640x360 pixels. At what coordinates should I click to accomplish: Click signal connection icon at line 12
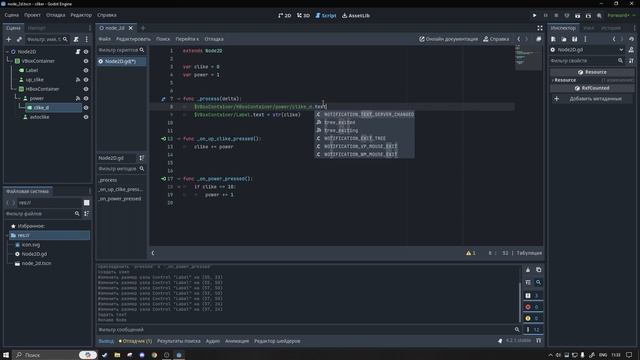point(163,139)
